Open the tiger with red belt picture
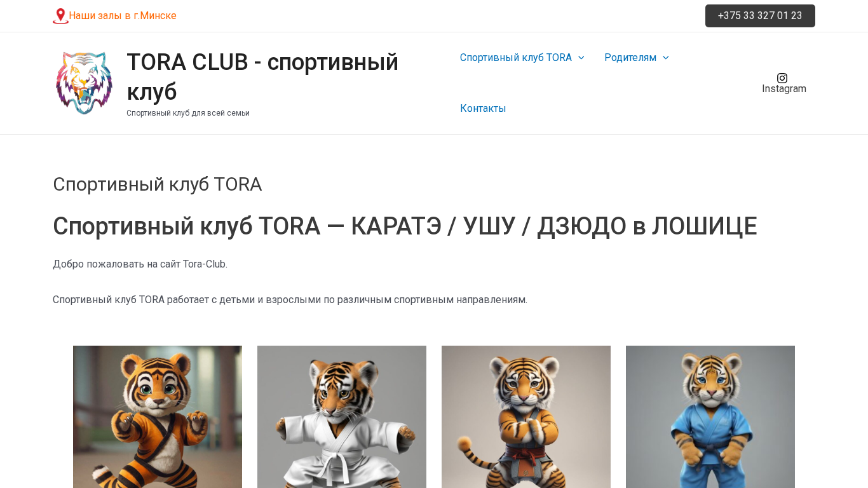 pos(526,417)
